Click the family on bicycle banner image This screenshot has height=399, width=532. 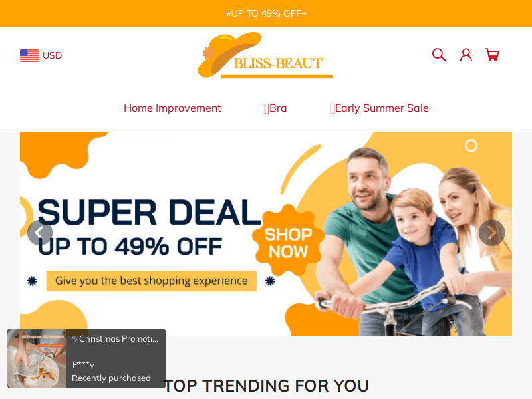407,237
